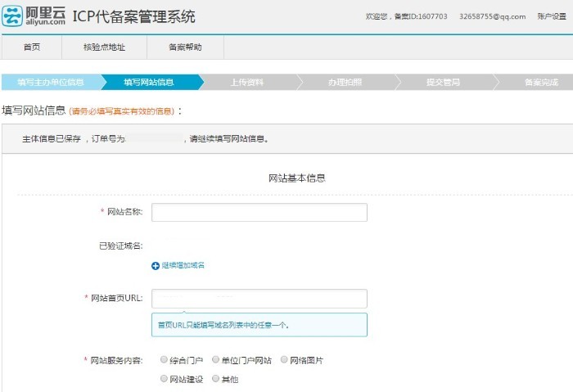Pick 网站建设 radio option
The height and width of the screenshot is (392, 573).
165,379
